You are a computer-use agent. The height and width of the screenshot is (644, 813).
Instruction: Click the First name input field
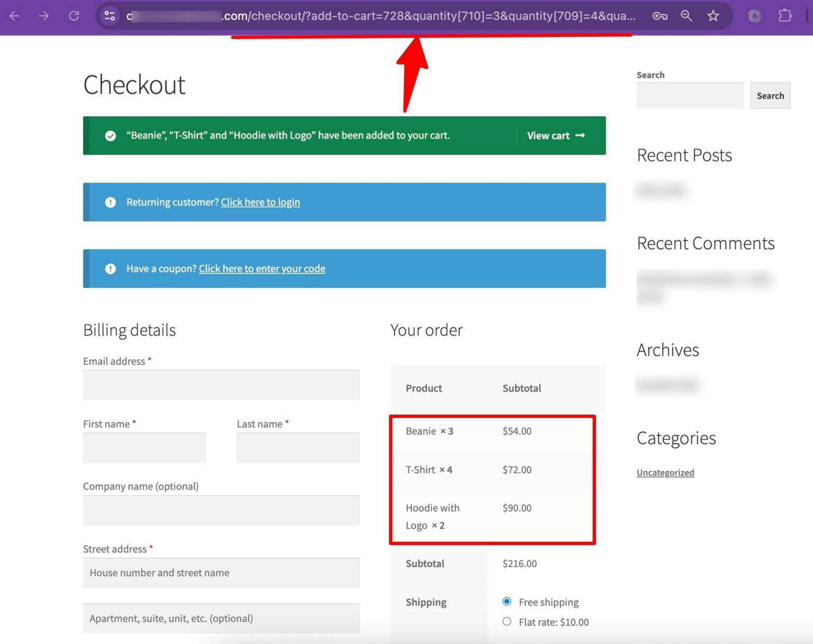[144, 447]
